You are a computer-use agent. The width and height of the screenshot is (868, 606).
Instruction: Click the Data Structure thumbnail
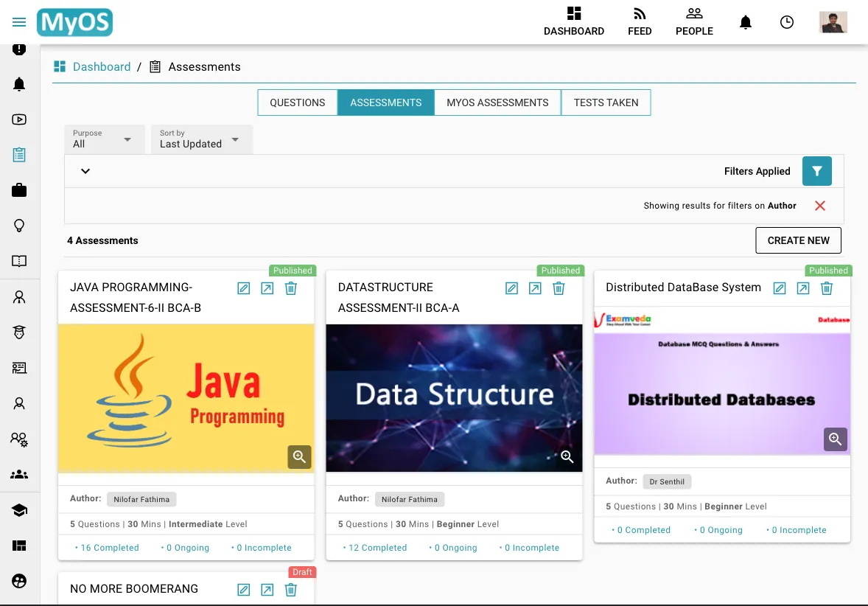(x=454, y=397)
